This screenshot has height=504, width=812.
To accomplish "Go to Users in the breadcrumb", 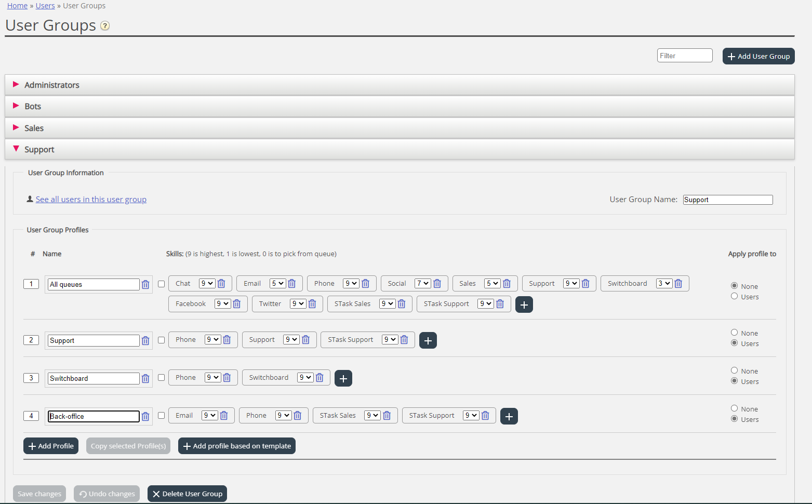I will coord(45,6).
